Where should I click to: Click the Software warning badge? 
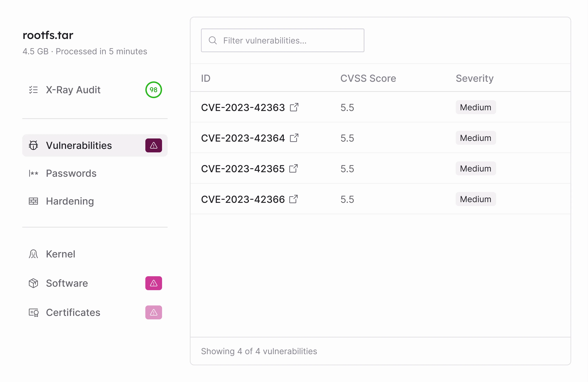[153, 283]
